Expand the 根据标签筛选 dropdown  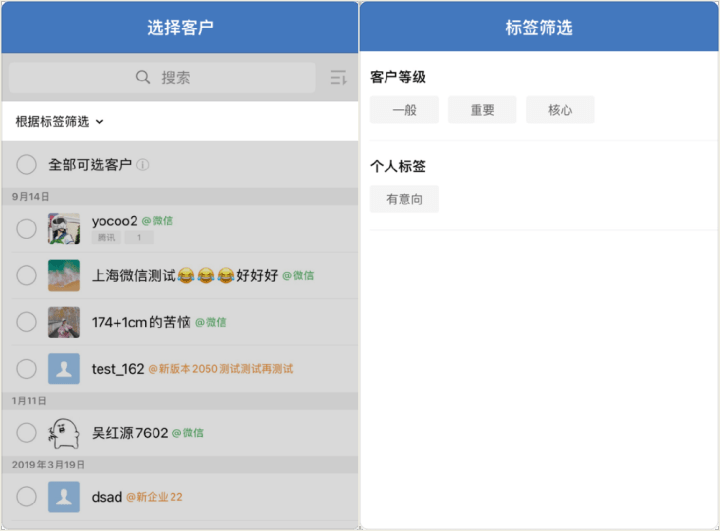60,122
